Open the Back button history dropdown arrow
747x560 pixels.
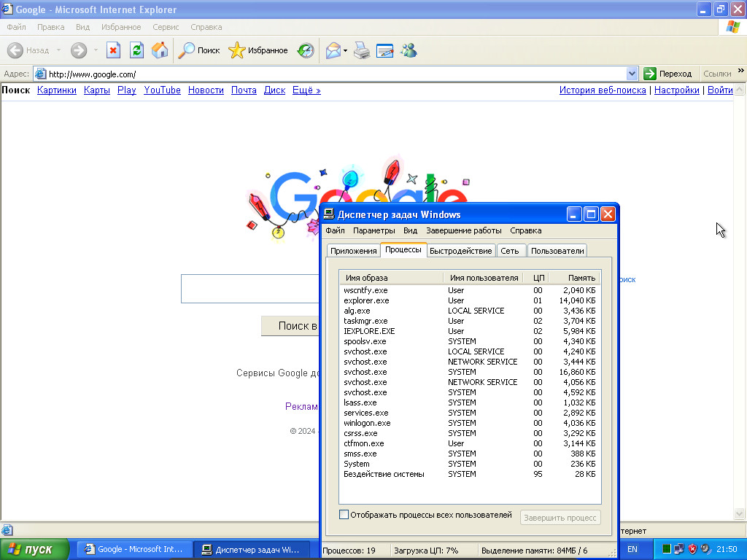click(x=58, y=50)
